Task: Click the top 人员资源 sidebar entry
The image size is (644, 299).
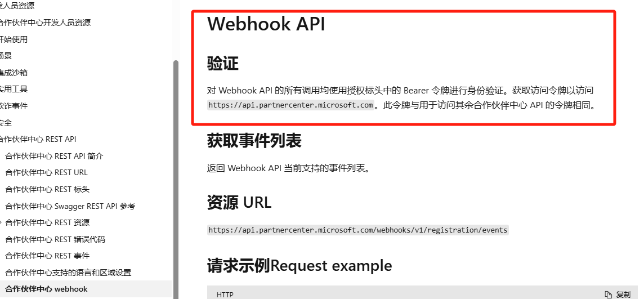Action: pos(17,6)
